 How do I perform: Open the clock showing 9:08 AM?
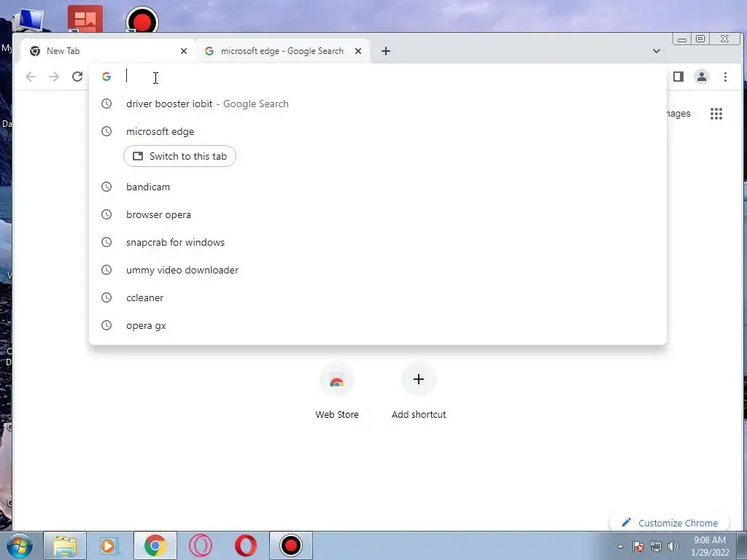[x=709, y=546]
